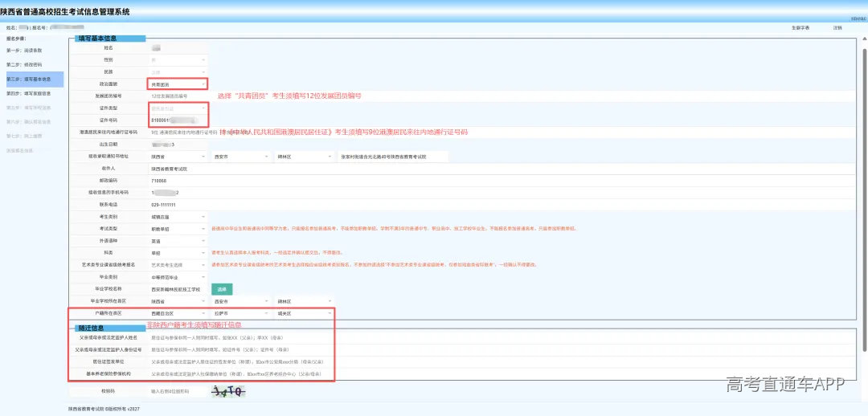Click the 姓名 name field
This screenshot has width=868, height=416.
pyautogui.click(x=178, y=48)
